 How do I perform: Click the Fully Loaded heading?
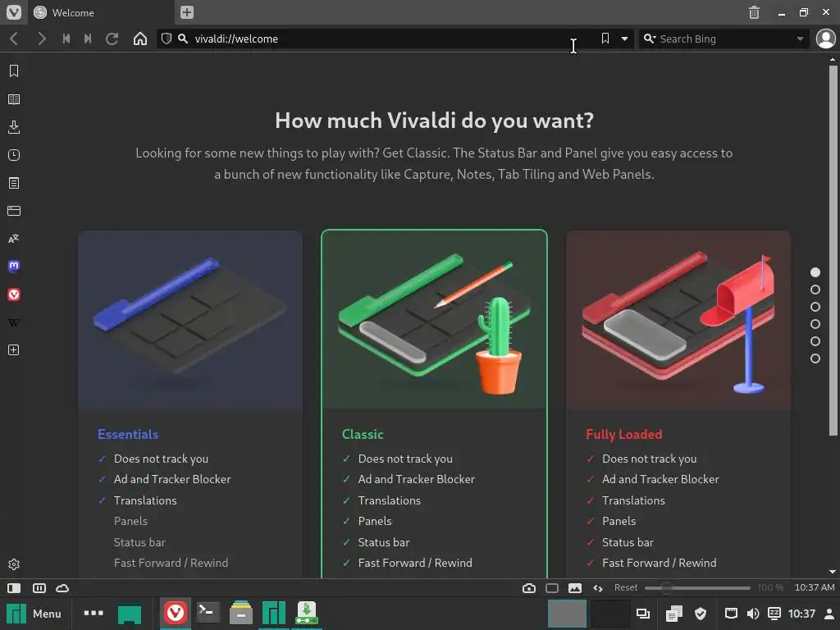(x=624, y=434)
